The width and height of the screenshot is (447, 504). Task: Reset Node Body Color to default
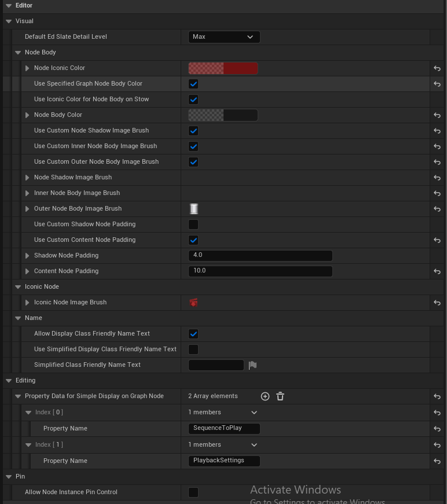click(x=437, y=115)
